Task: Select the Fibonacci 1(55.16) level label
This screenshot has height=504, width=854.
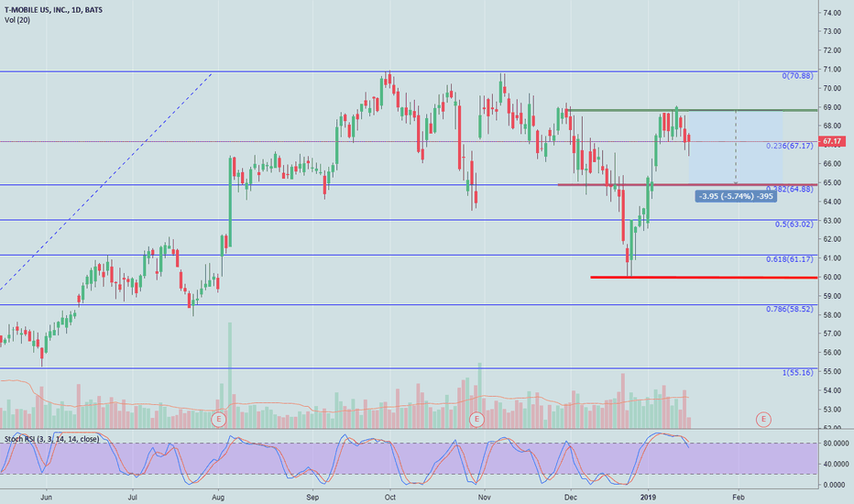Action: (797, 372)
